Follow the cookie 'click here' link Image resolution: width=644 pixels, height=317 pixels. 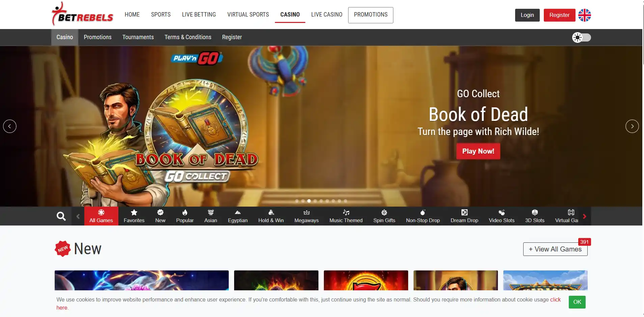point(555,300)
